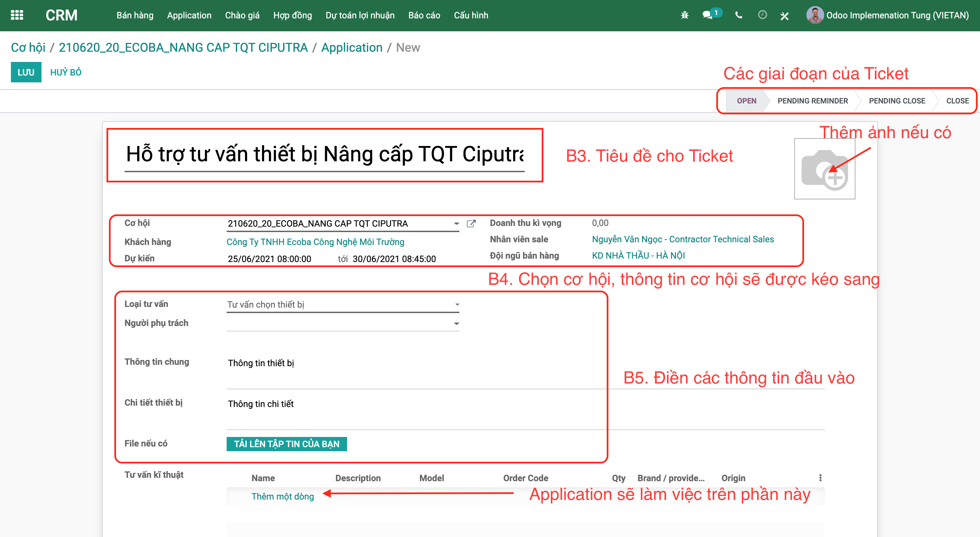Open the apps grid menu
Image resolution: width=980 pixels, height=537 pixels.
coord(16,15)
